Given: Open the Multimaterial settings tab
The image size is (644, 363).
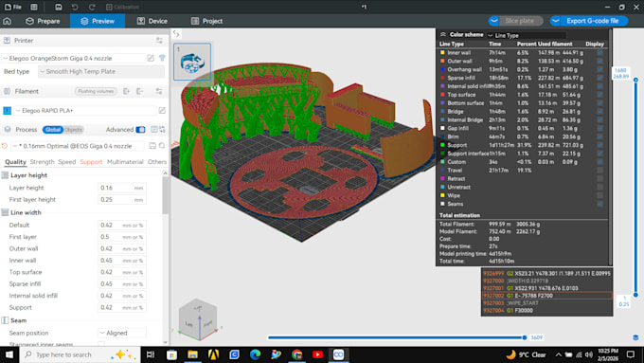Looking at the screenshot, I should coord(125,162).
